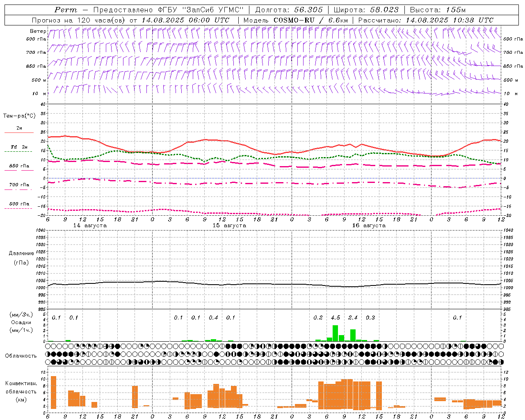Click "500 гПа" entry in temperature legend

coord(19,204)
